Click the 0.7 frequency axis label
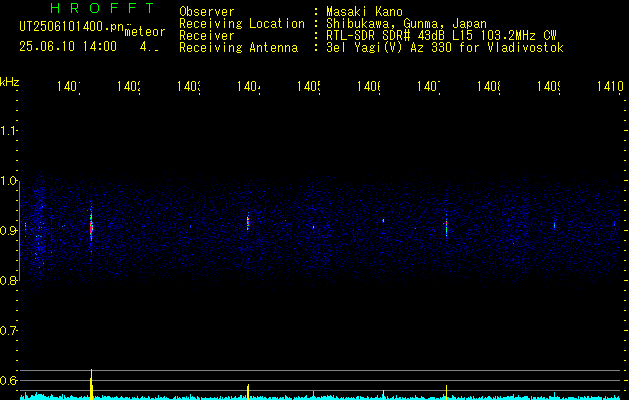Image resolution: width=629 pixels, height=400 pixels. [8, 331]
